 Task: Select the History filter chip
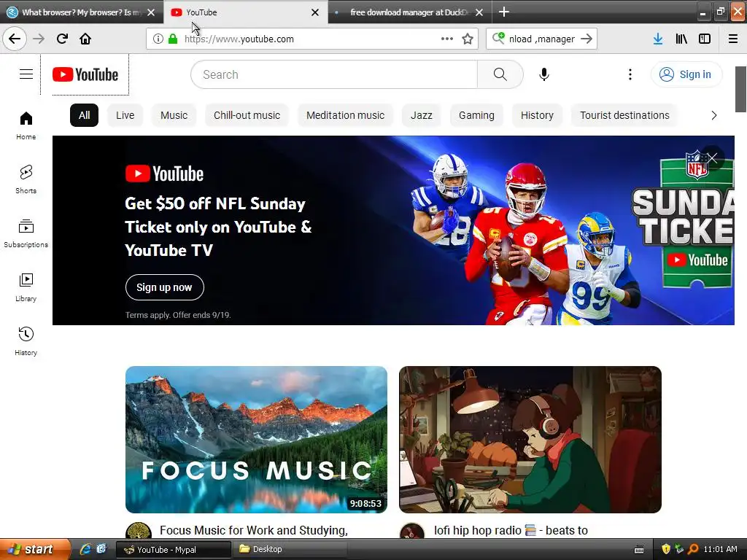pos(537,115)
